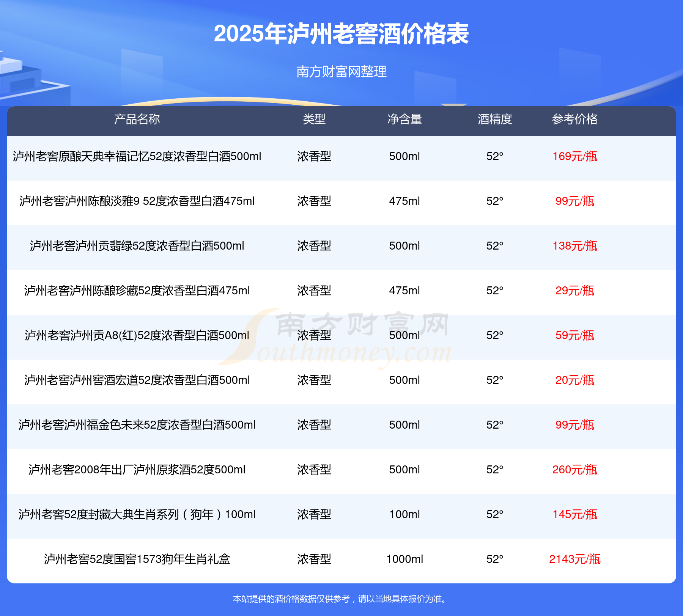Choose "52°" in the 陈酿珍藏 row
Image resolution: width=683 pixels, height=616 pixels.
495,291
